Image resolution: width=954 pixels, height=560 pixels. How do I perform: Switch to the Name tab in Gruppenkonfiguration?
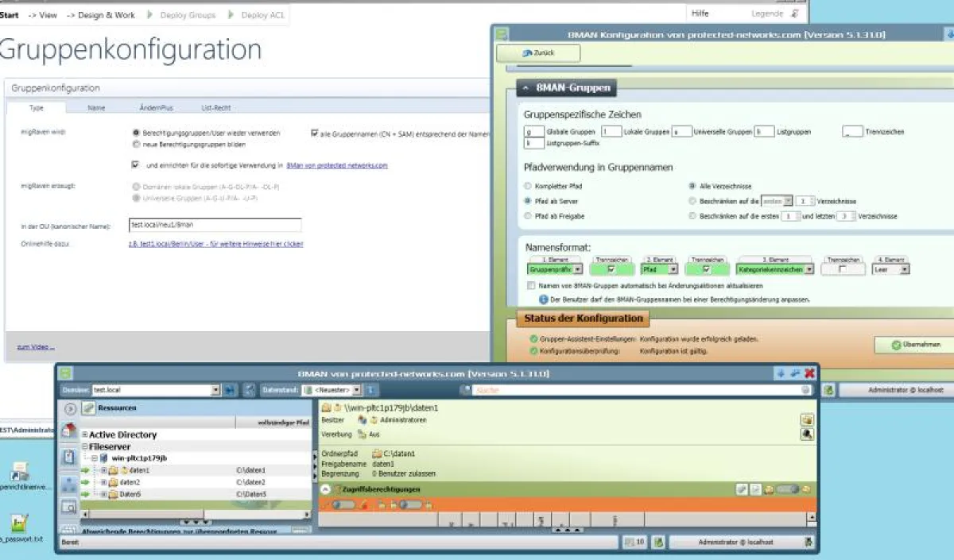[96, 107]
